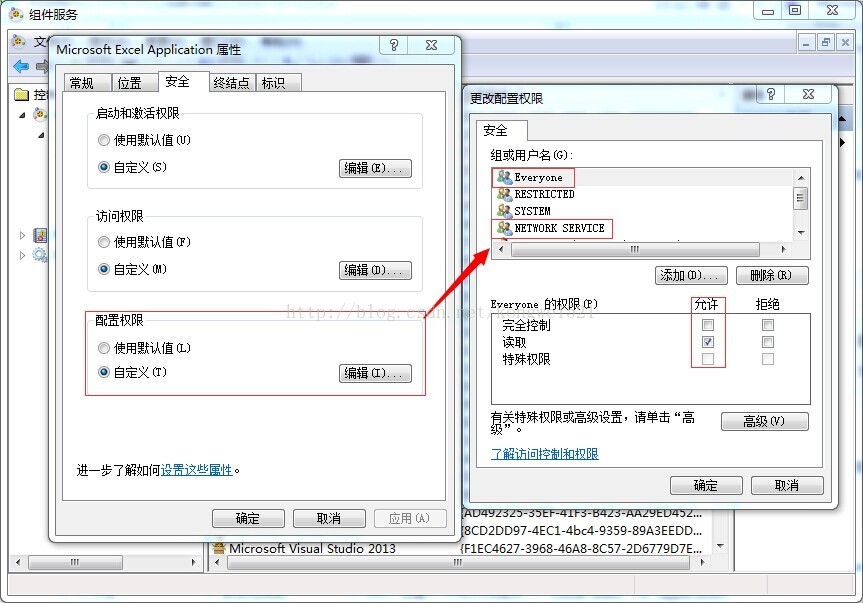Image resolution: width=863 pixels, height=603 pixels.
Task: Collapse the top expanded tree node
Action: click(23, 115)
